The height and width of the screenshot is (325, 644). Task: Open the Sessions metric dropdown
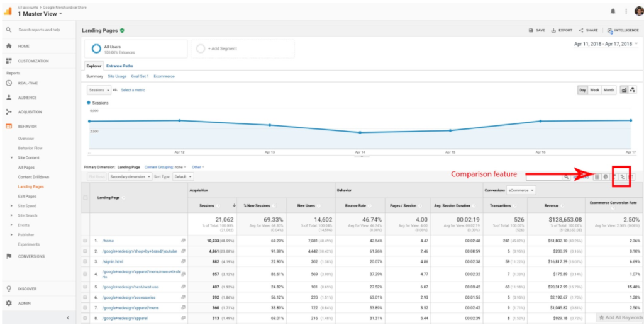[98, 90]
